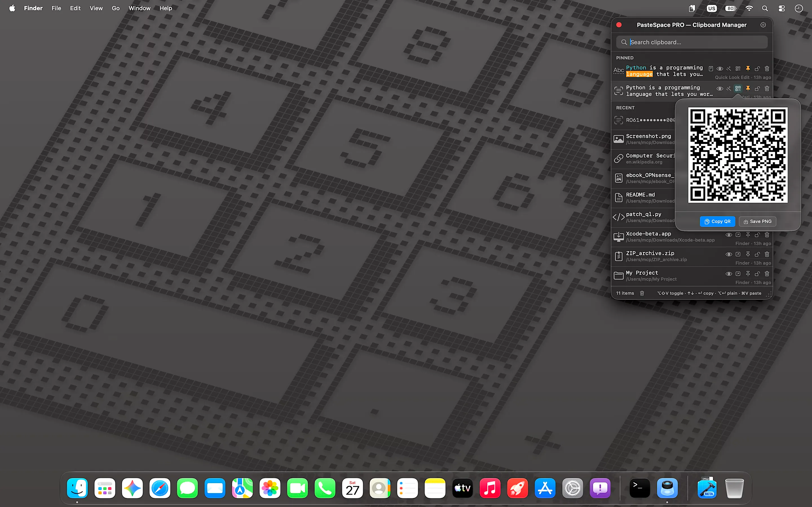Open the Window menu
This screenshot has height=507, width=812.
pyautogui.click(x=139, y=8)
